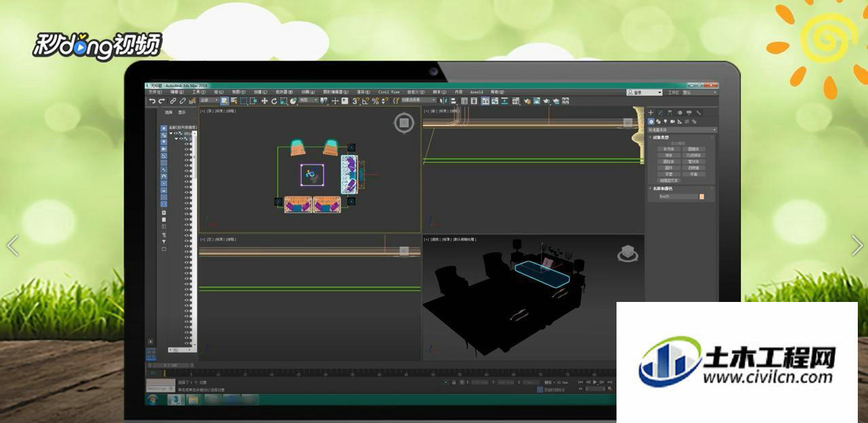
Task: Toggle the Selection Lock in the status bar
Action: pos(454,382)
